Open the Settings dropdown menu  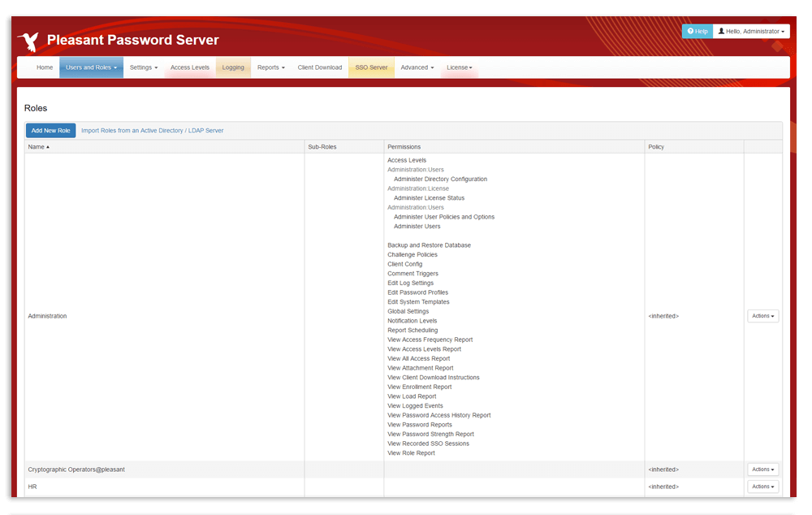click(x=144, y=67)
